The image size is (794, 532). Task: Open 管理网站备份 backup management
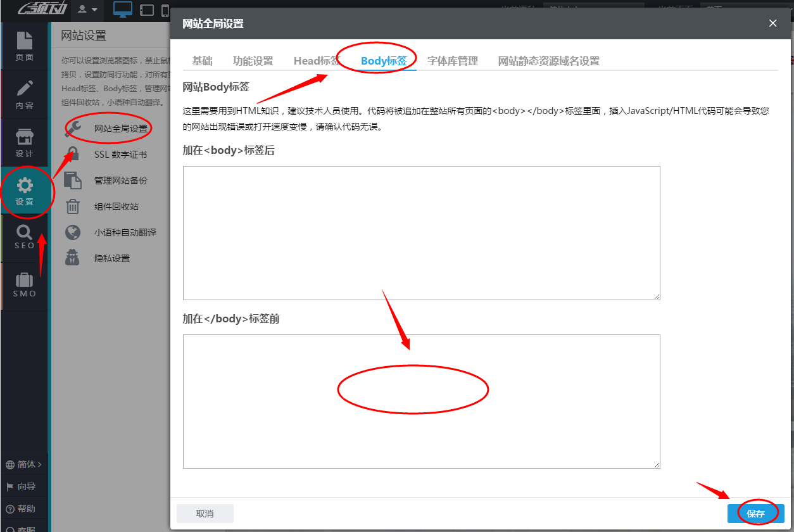[x=120, y=180]
